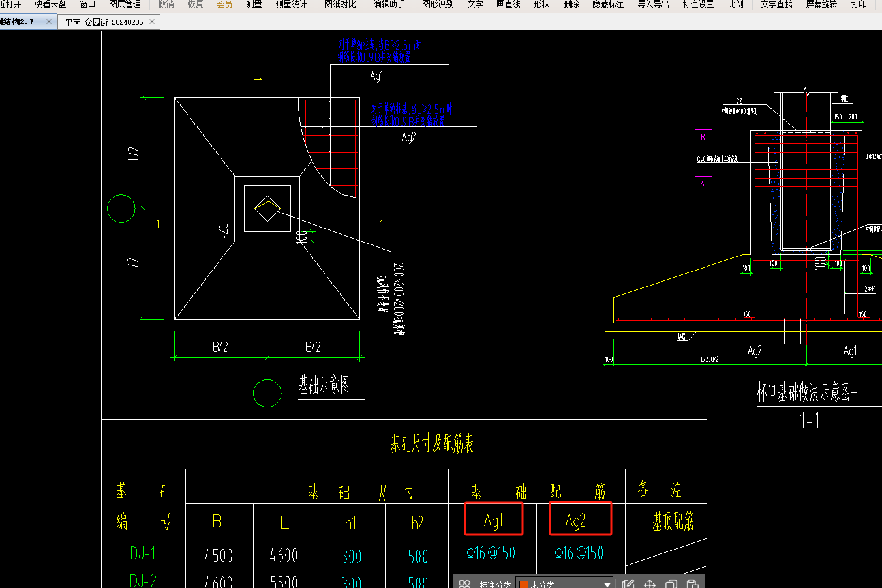Screen dimensions: 882x588
Task: Select the 测量 measure tool
Action: coord(254,4)
